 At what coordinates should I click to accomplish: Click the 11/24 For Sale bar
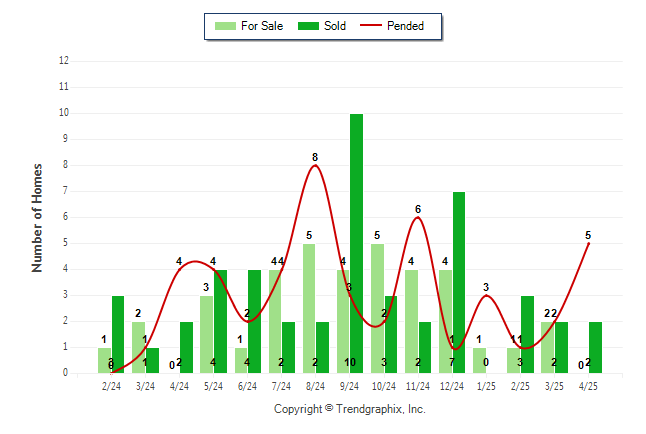pyautogui.click(x=411, y=321)
